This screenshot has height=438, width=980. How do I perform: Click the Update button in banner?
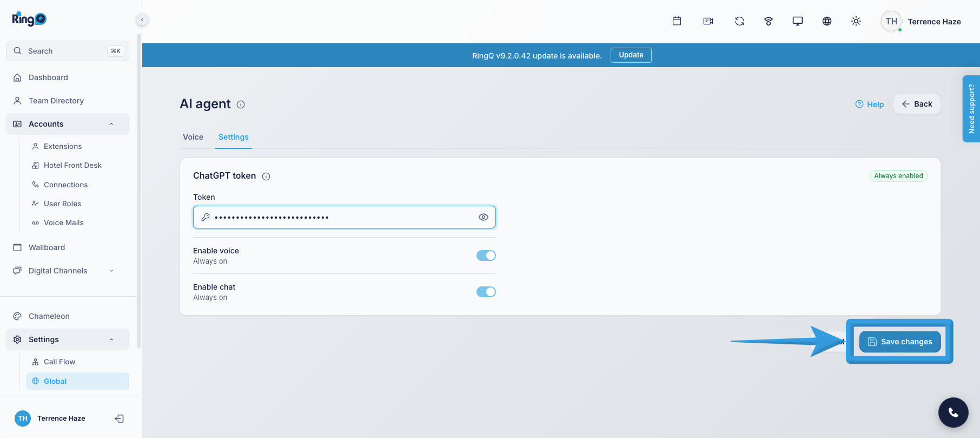pyautogui.click(x=631, y=55)
